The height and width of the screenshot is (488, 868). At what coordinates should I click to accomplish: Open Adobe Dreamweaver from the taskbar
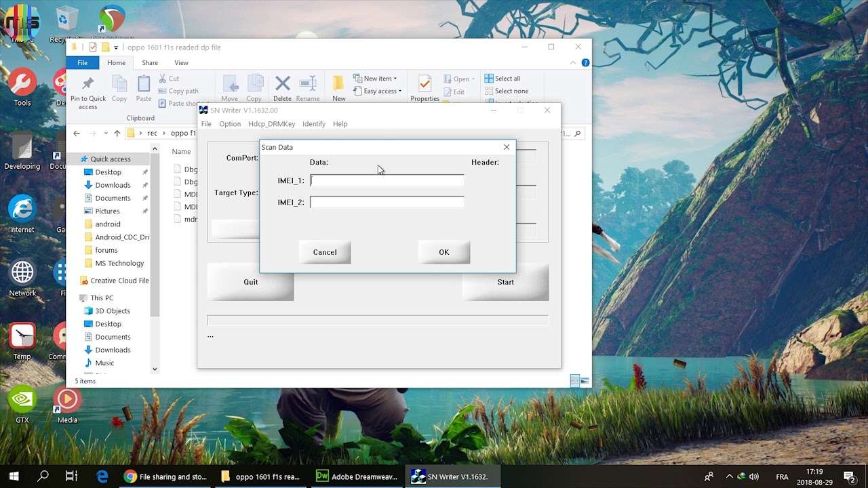point(359,476)
